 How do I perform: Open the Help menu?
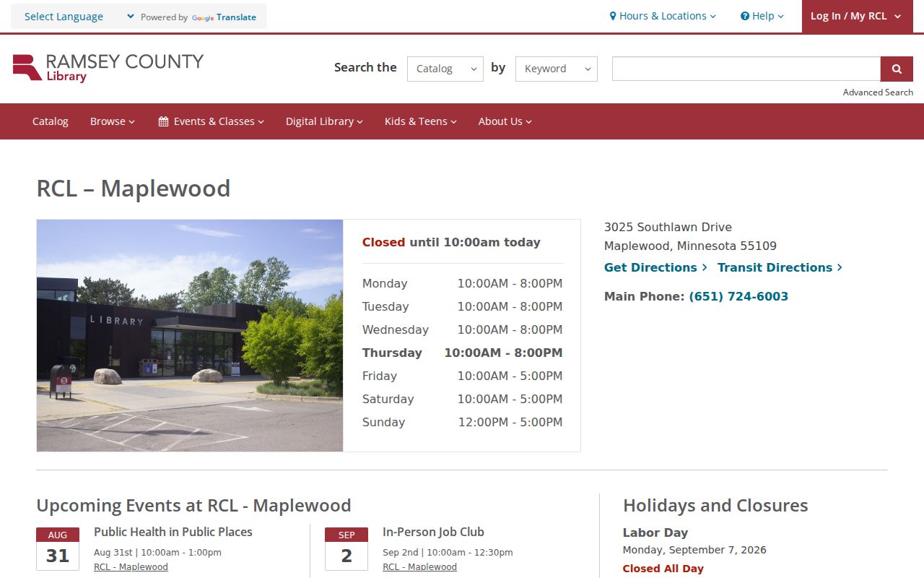coord(762,16)
